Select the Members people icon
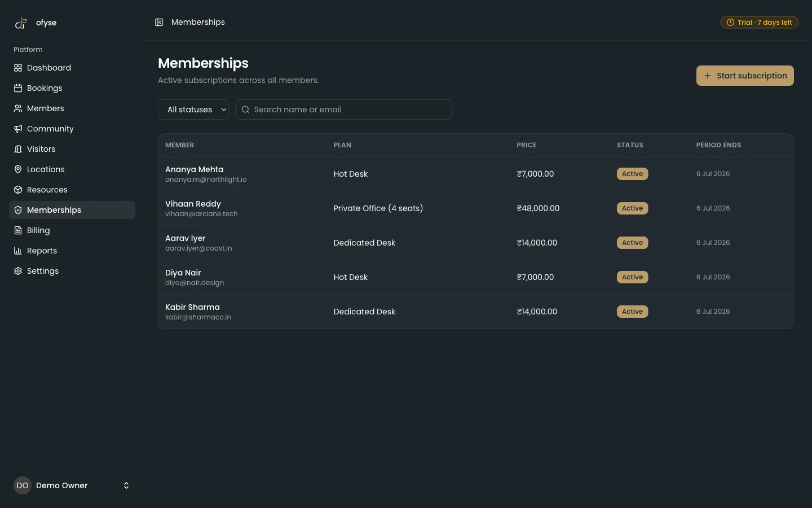This screenshot has width=812, height=508. pos(18,108)
